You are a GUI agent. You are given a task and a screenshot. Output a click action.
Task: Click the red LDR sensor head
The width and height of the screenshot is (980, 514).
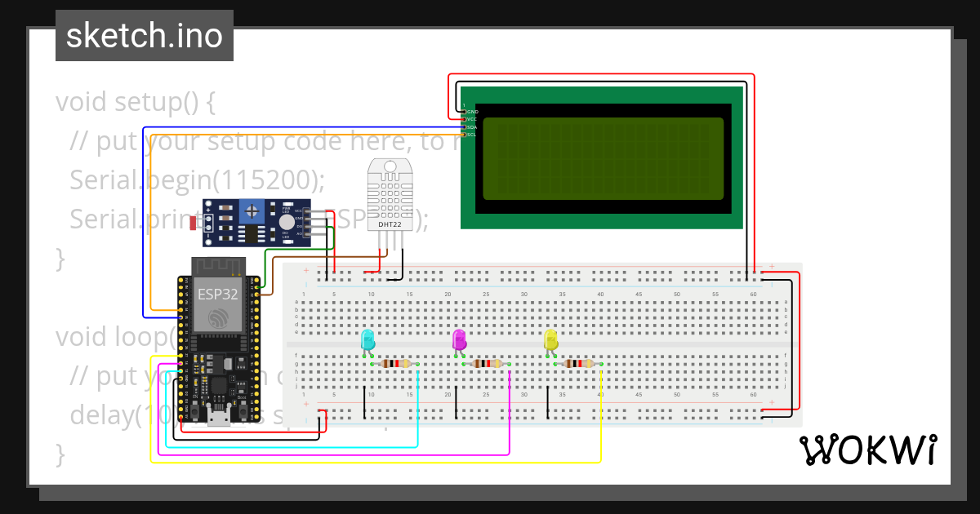193,222
